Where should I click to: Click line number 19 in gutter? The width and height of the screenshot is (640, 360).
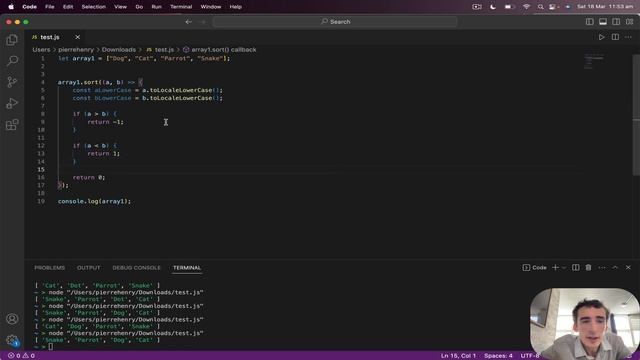click(41, 201)
